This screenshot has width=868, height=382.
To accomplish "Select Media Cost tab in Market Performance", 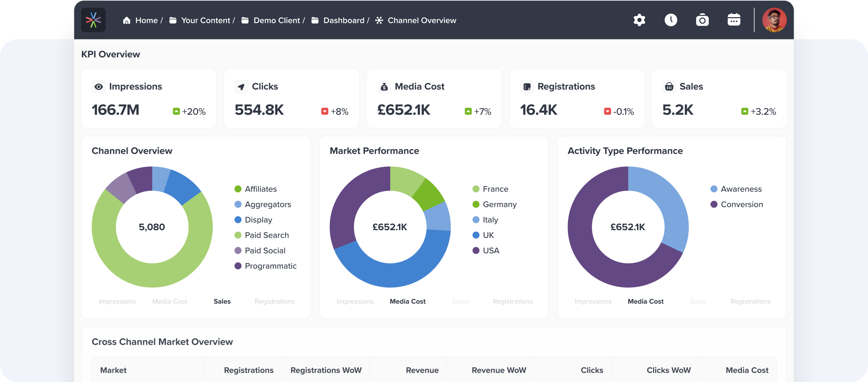I will pyautogui.click(x=407, y=301).
